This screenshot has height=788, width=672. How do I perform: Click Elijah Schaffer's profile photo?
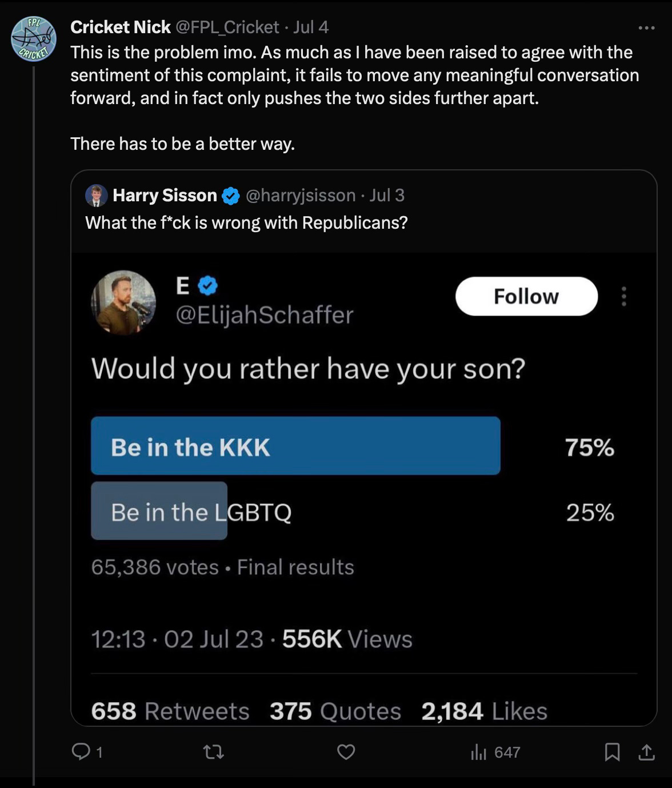(123, 302)
